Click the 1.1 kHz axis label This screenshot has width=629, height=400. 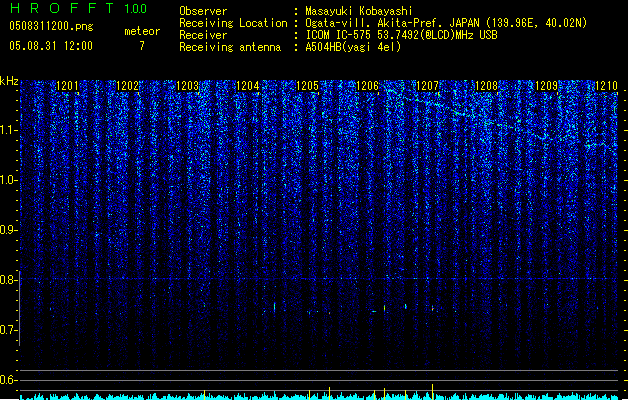(9, 130)
